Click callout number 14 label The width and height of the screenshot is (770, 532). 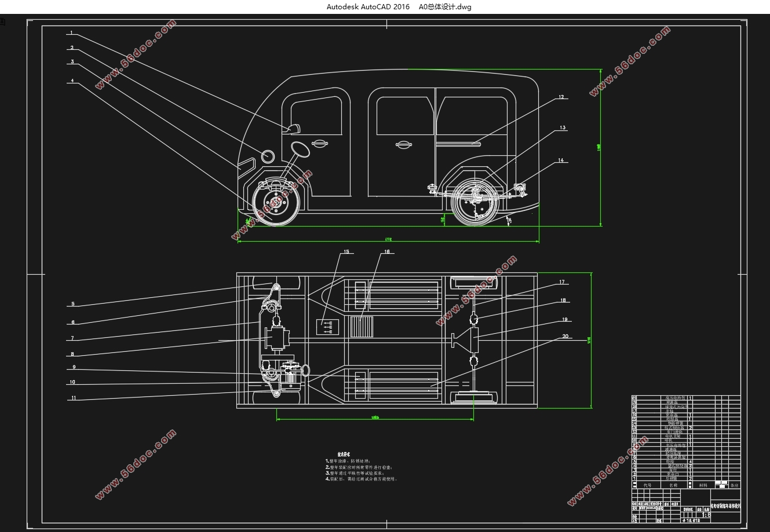(561, 160)
